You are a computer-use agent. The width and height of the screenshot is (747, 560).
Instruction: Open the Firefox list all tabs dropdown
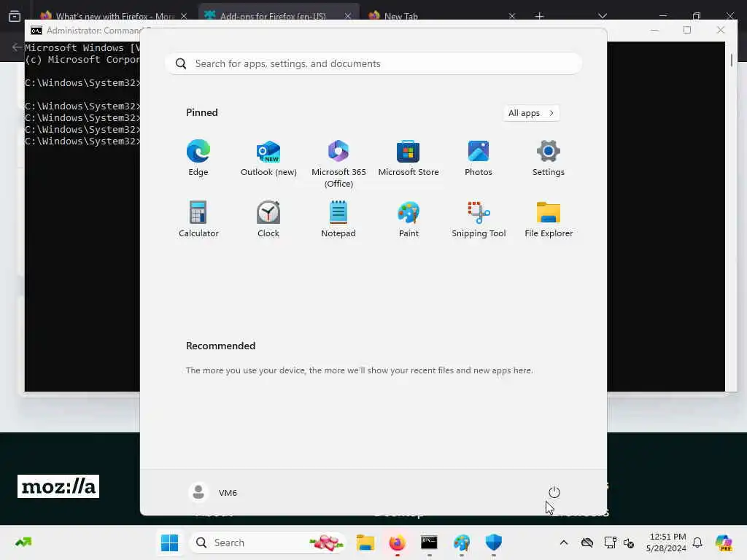(603, 16)
